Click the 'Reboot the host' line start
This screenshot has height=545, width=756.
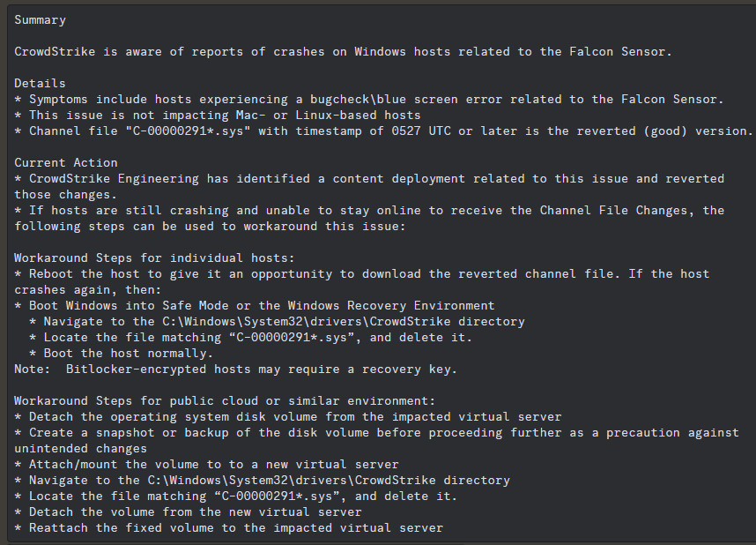click(85, 273)
